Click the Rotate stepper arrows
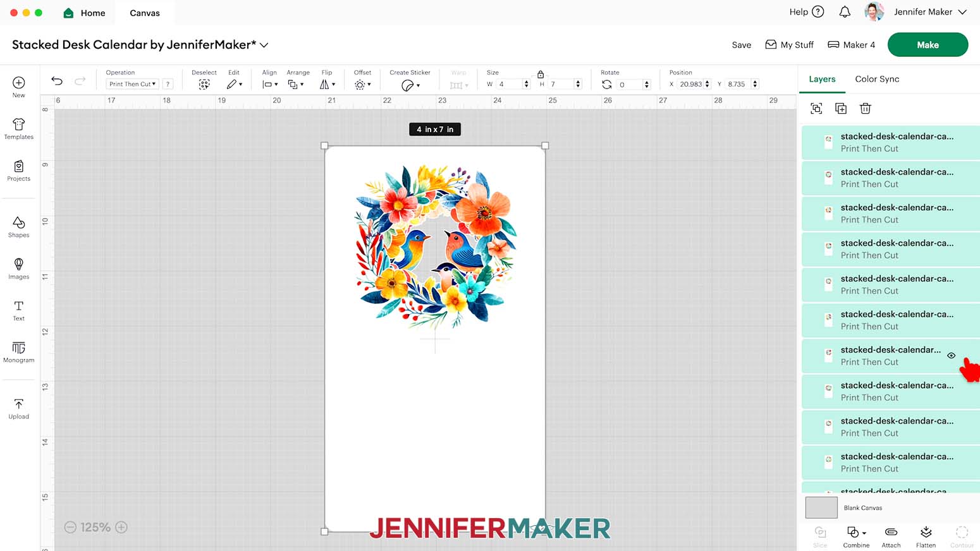The width and height of the screenshot is (980, 551). click(x=646, y=84)
